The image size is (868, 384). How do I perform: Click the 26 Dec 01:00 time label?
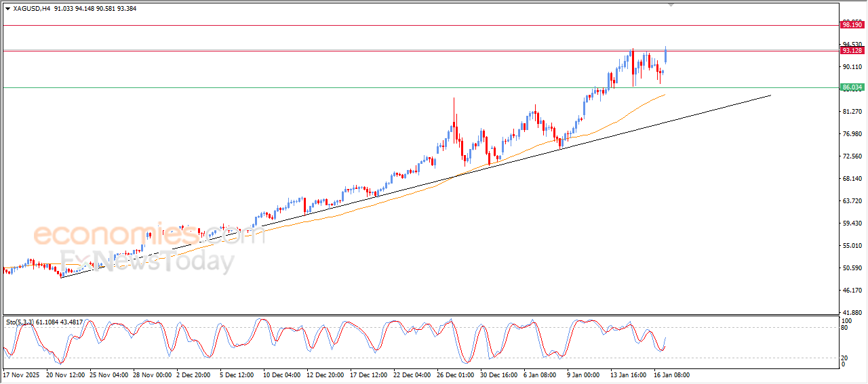455,375
